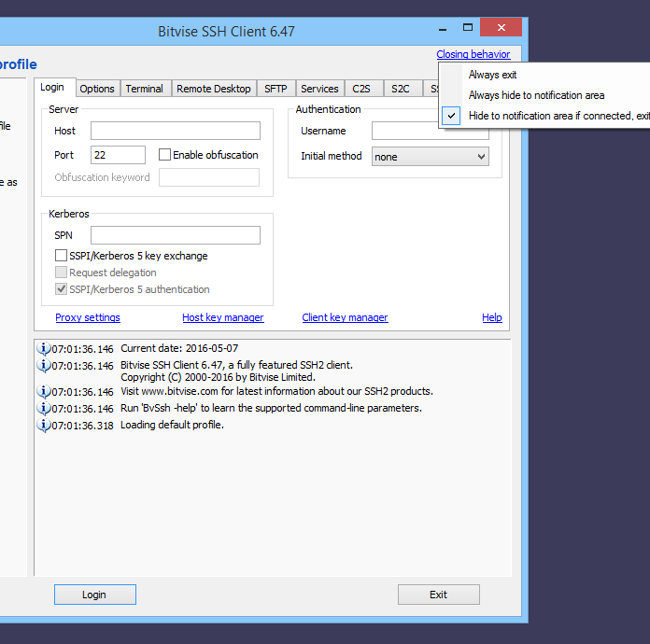This screenshot has height=644, width=650.
Task: Click the info icon beside the Run 'BvSsh -help' entry
Action: tap(44, 408)
